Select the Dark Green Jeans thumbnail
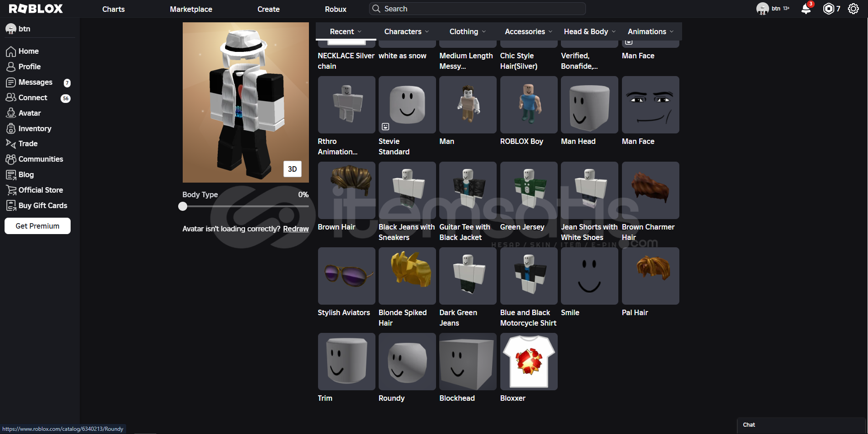Screen dimensions: 868x434 [x=468, y=276]
